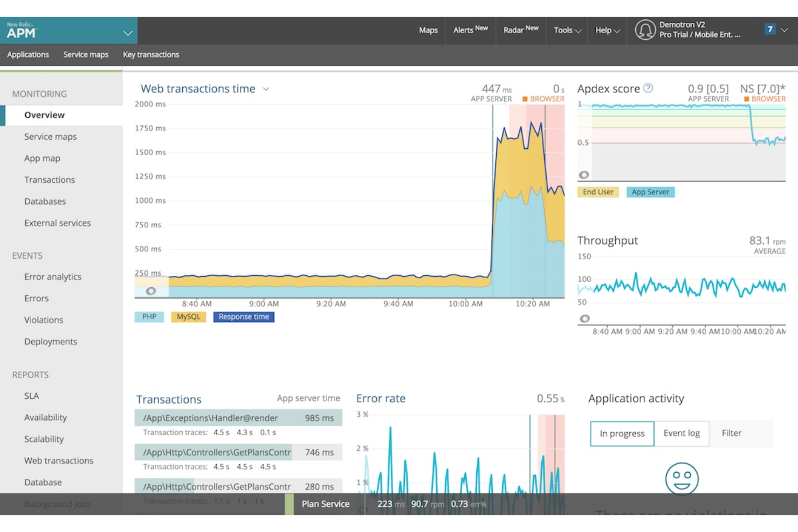The width and height of the screenshot is (798, 532).
Task: Open the Errors page from the sidebar
Action: (x=36, y=298)
